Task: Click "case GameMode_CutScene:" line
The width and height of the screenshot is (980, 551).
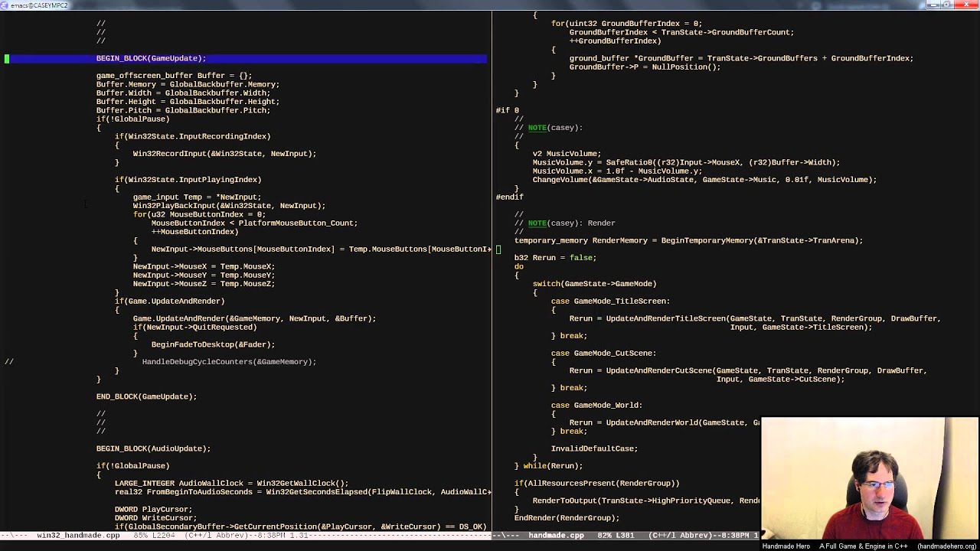Action: tap(603, 354)
